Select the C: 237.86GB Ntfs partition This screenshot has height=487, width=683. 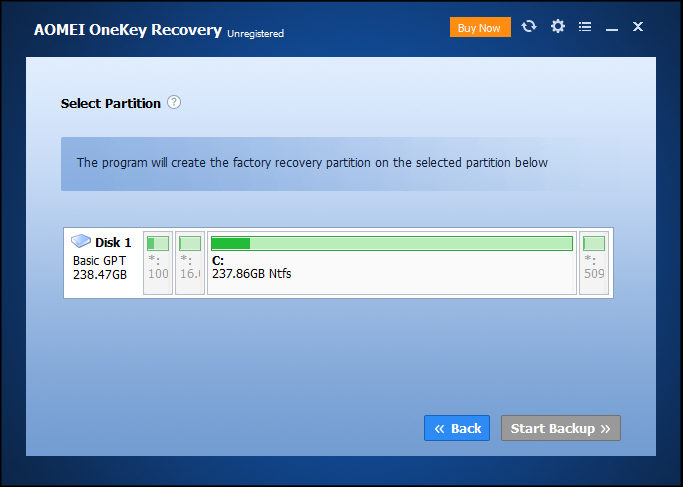click(x=392, y=263)
